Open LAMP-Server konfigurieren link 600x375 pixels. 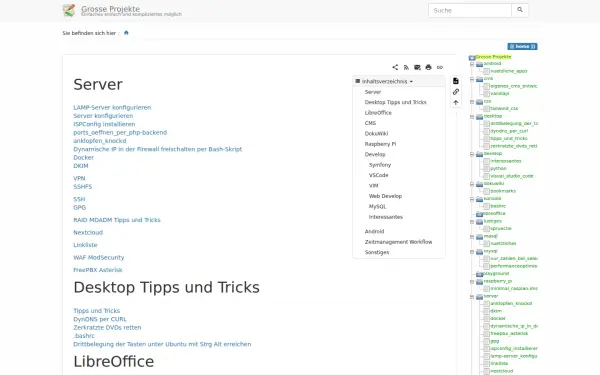coord(112,108)
